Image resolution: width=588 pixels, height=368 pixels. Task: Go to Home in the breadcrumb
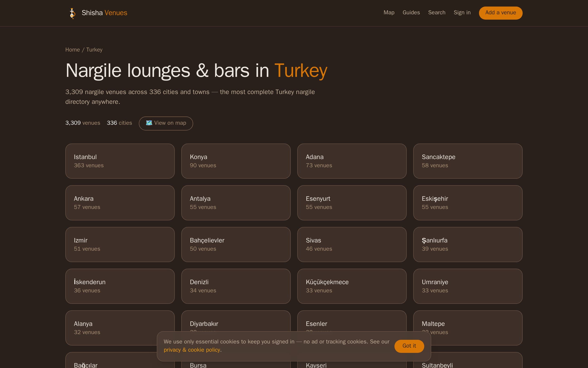72,50
